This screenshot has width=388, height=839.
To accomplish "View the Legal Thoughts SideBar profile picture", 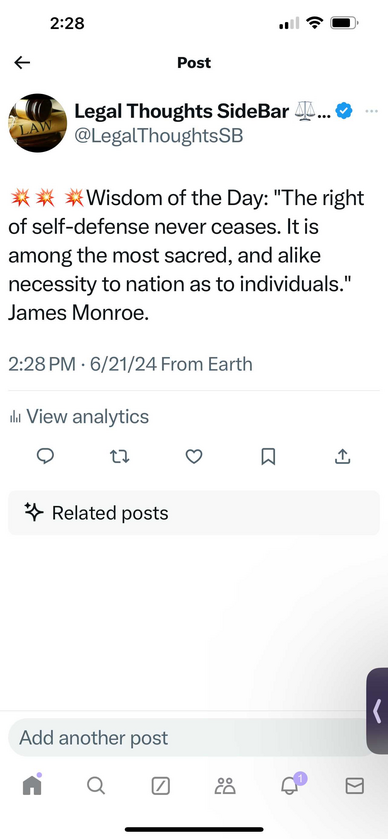I will click(x=37, y=123).
